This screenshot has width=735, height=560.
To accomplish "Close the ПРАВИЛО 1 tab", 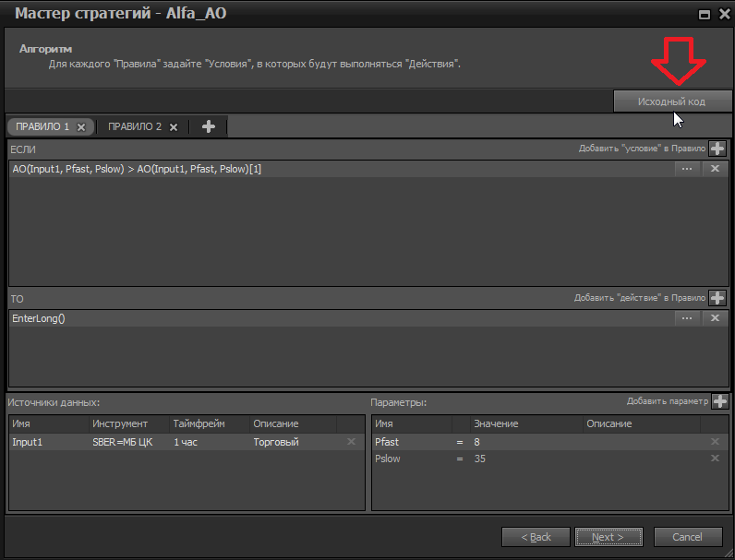I will coord(81,127).
